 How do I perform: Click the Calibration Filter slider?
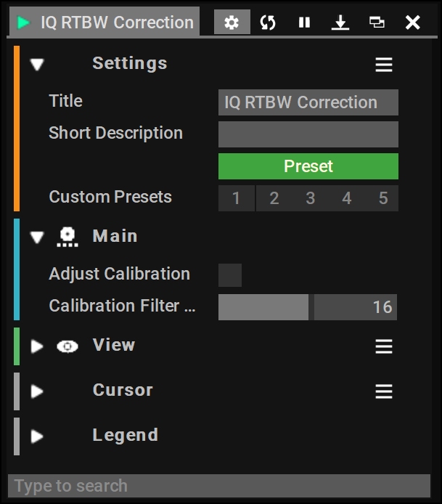308,307
